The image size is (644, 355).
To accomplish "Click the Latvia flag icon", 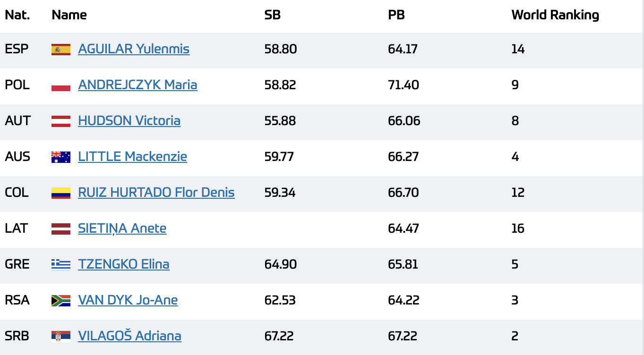I will [61, 229].
